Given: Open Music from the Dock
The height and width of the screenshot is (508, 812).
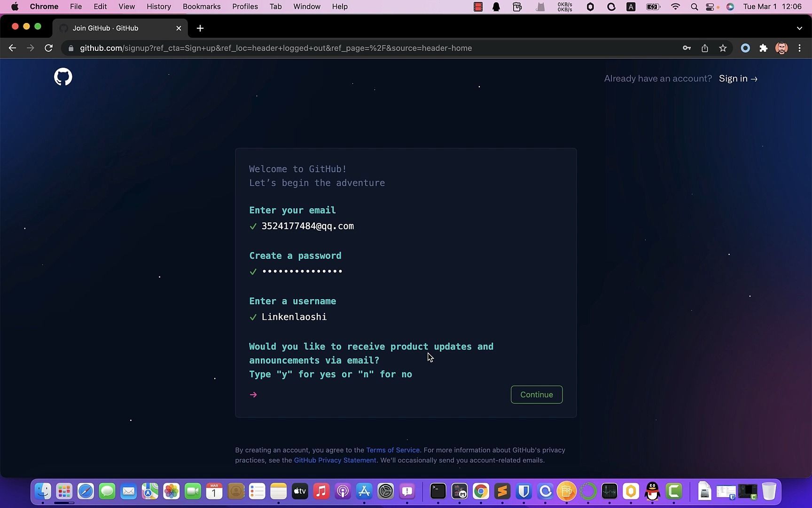Looking at the screenshot, I should [321, 492].
